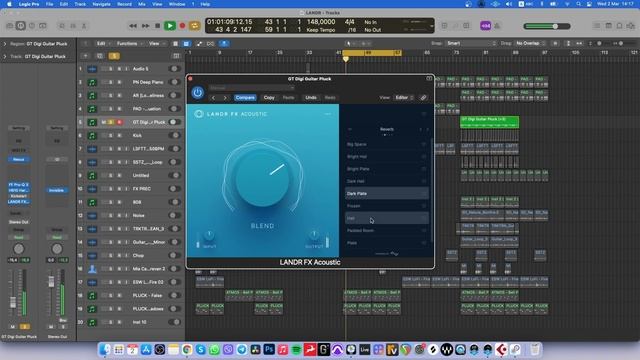Click the vocalist icon of Mia track 16
Viewport: 640px width, 360px height.
[92, 269]
